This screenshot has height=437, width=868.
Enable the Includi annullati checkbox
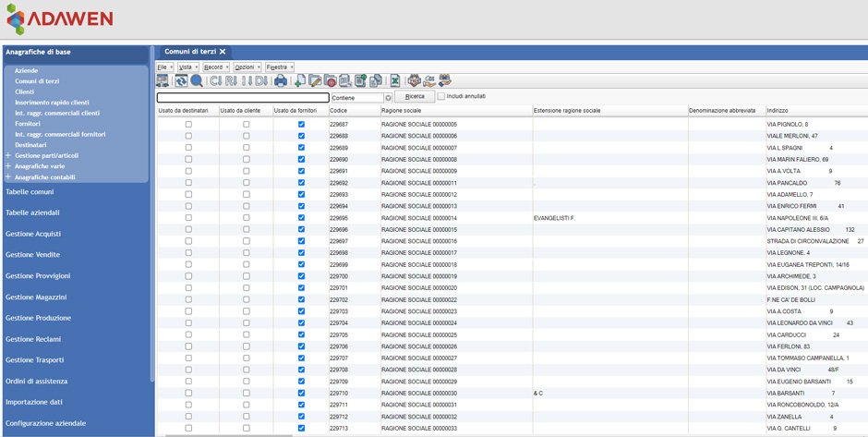point(441,96)
